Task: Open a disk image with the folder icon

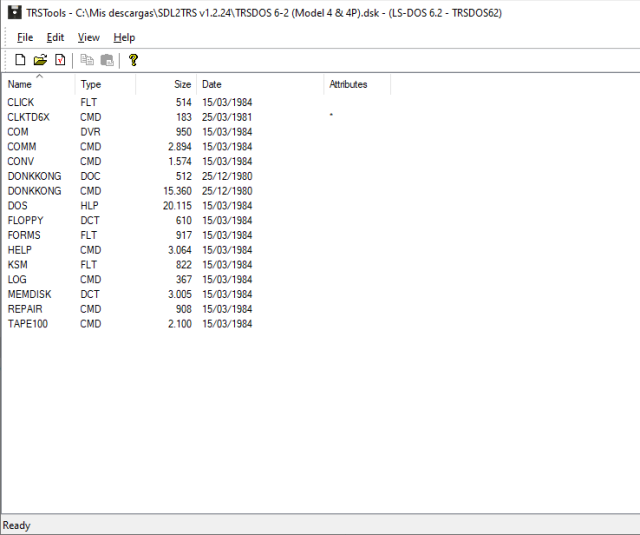Action: pyautogui.click(x=40, y=60)
